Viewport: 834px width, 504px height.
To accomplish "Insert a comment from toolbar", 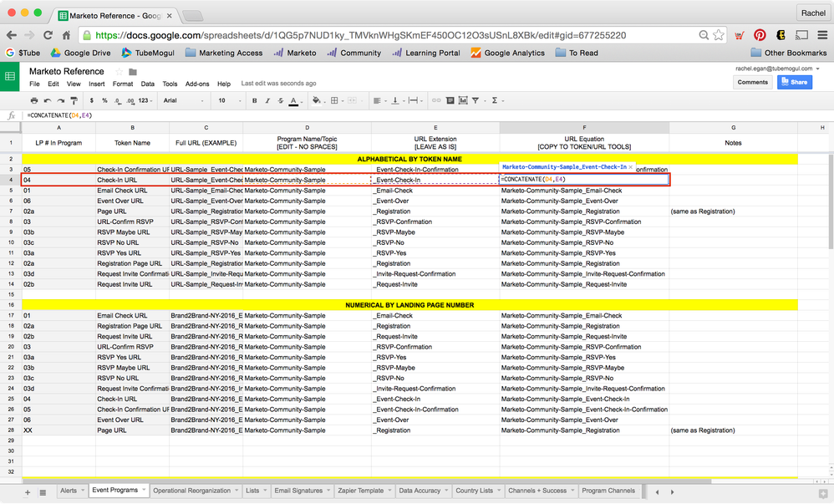I will (450, 100).
